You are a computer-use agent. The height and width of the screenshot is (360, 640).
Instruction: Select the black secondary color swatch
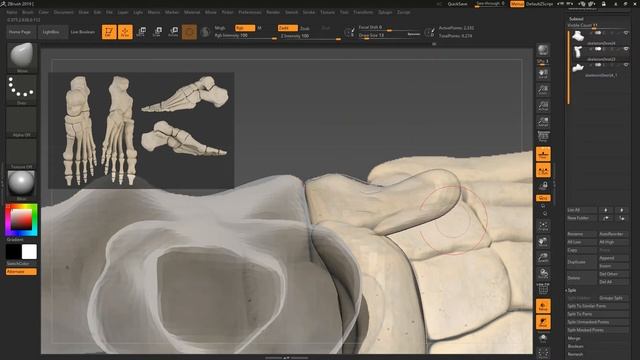[13, 252]
